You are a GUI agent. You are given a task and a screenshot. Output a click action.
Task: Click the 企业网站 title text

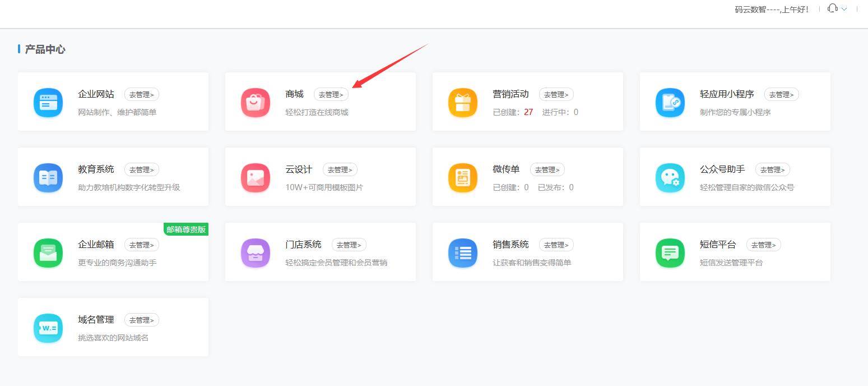pos(96,94)
